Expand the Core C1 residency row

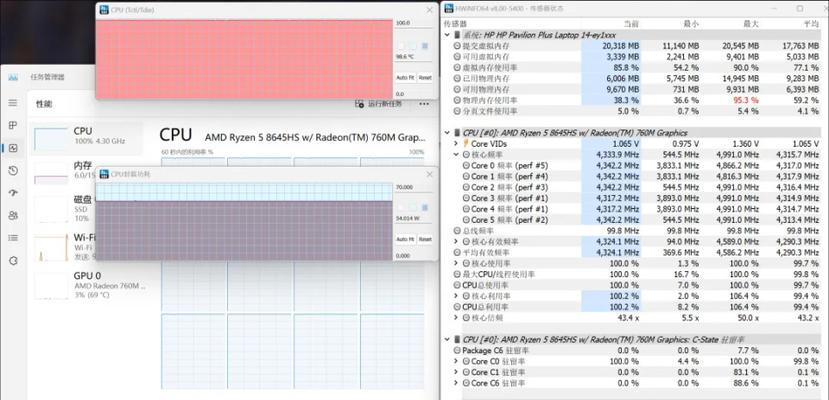coord(456,372)
